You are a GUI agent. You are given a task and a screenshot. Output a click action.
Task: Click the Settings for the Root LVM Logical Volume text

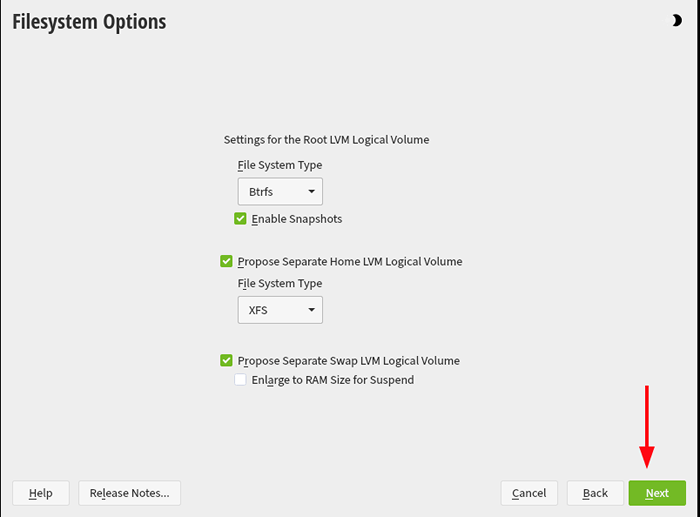click(x=326, y=140)
